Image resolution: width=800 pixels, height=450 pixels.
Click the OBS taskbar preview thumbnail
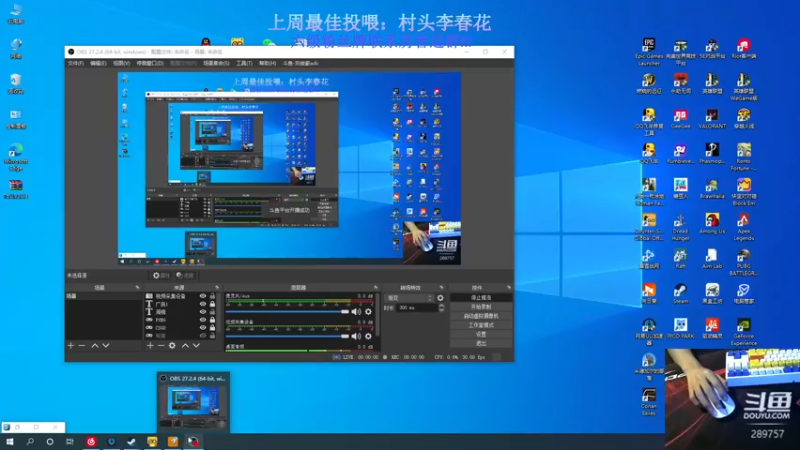click(x=193, y=402)
